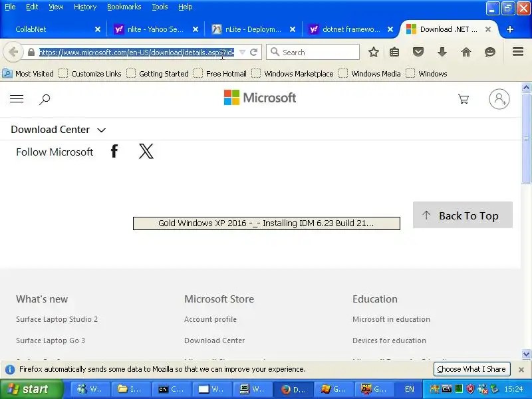The width and height of the screenshot is (532, 399).
Task: Open the Free Hotmail bookmark
Action: (x=220, y=74)
